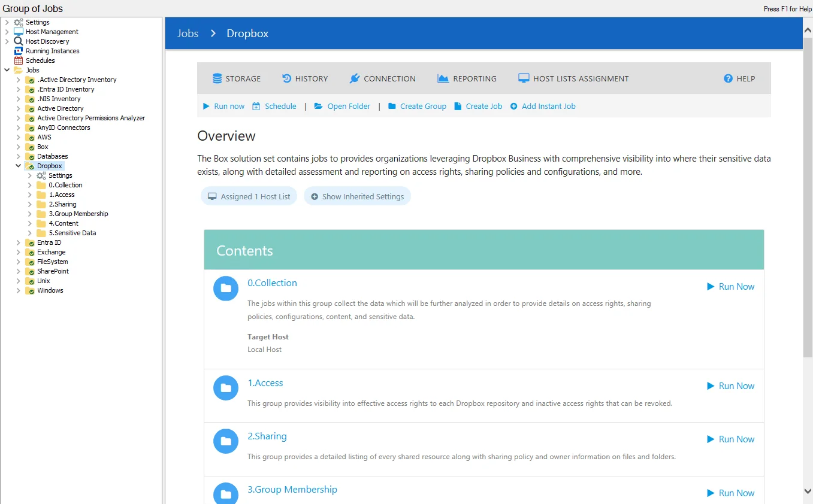Expand the 5.Sensitive Data tree node
Viewport: 813px width, 504px height.
point(30,233)
